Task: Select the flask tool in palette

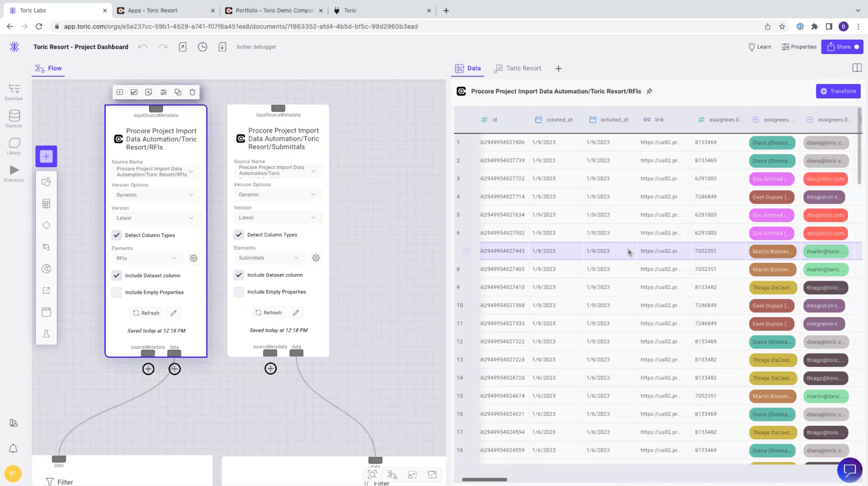Action: point(46,334)
